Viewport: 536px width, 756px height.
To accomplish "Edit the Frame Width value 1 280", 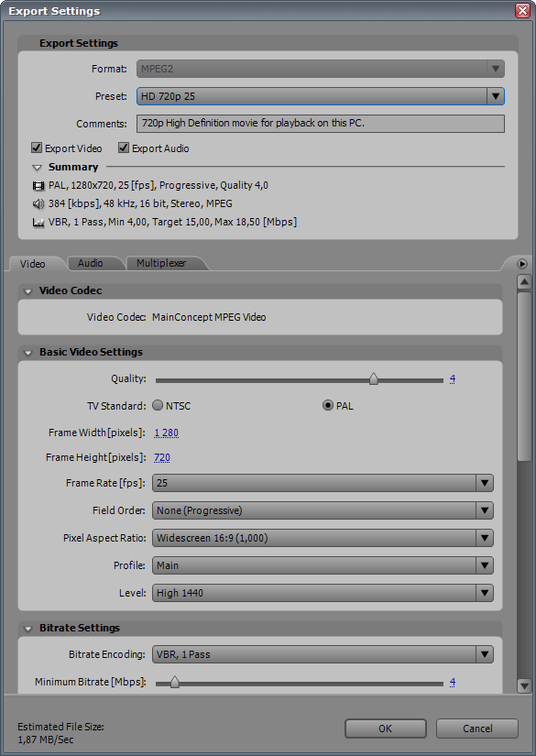I will click(x=166, y=433).
